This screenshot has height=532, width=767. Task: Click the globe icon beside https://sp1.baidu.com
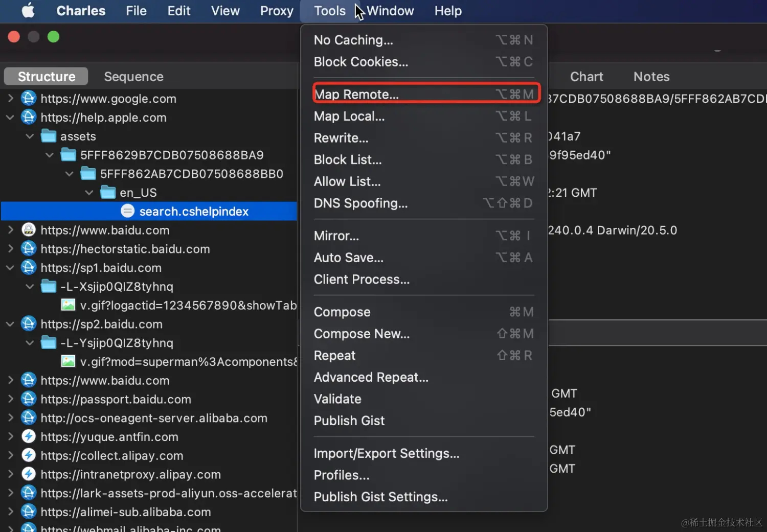(x=29, y=267)
